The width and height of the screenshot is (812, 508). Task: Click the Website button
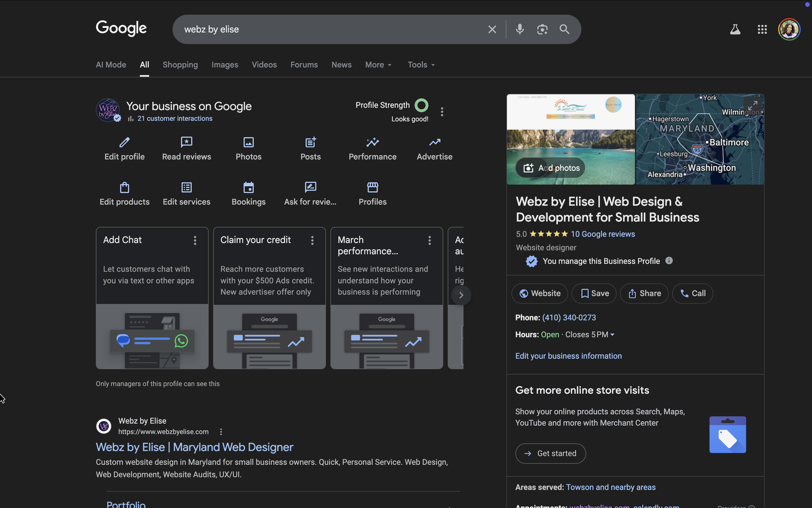pos(540,293)
